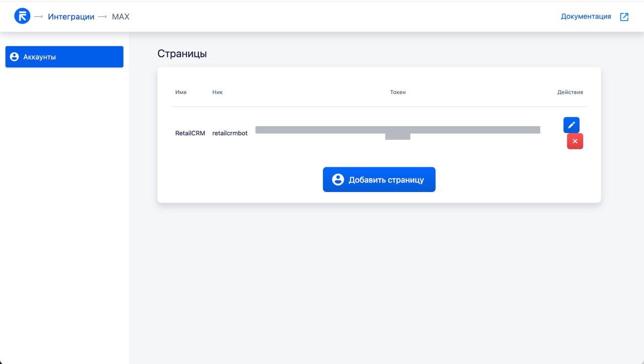Click the Ник column header
This screenshot has height=364, width=644.
tap(217, 92)
